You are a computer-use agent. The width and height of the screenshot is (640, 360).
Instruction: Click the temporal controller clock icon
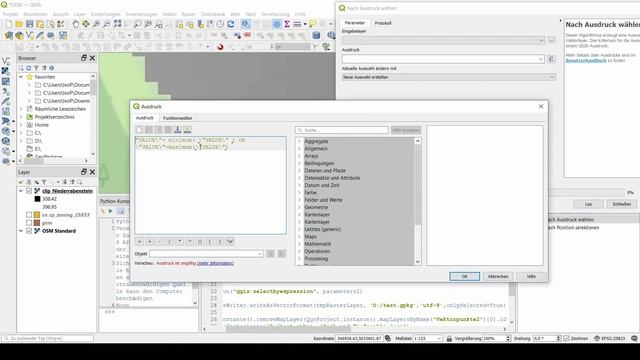click(x=220, y=24)
